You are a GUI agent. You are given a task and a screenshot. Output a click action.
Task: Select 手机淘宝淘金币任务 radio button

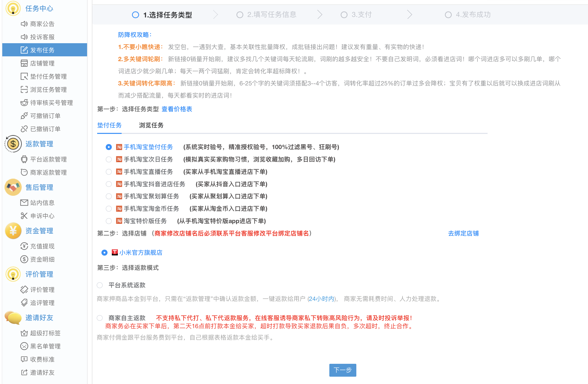[109, 209]
